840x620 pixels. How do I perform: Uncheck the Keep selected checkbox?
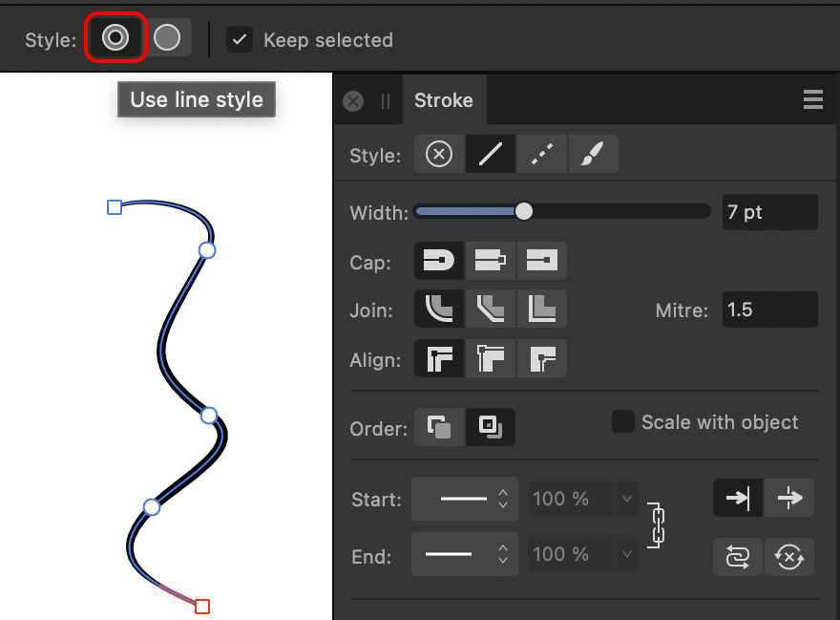(x=239, y=39)
